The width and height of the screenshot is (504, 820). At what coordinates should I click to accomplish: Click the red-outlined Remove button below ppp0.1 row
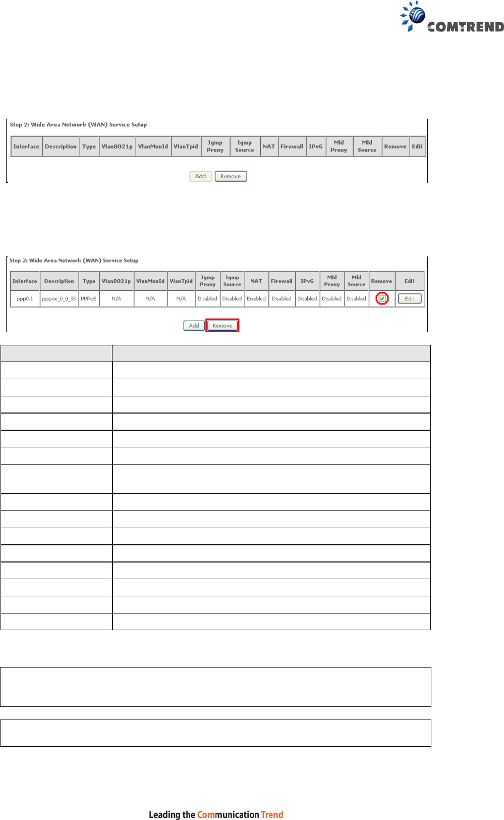pos(222,326)
